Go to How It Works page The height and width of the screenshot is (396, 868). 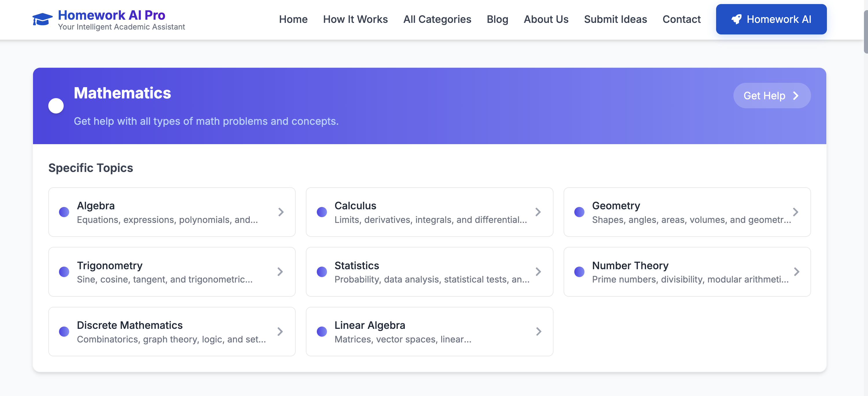coord(355,19)
